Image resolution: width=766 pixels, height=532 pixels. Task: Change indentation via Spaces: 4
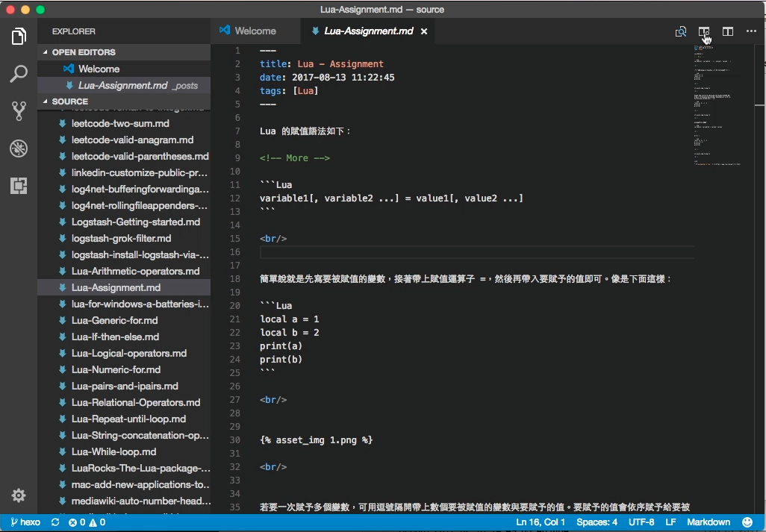click(x=597, y=522)
